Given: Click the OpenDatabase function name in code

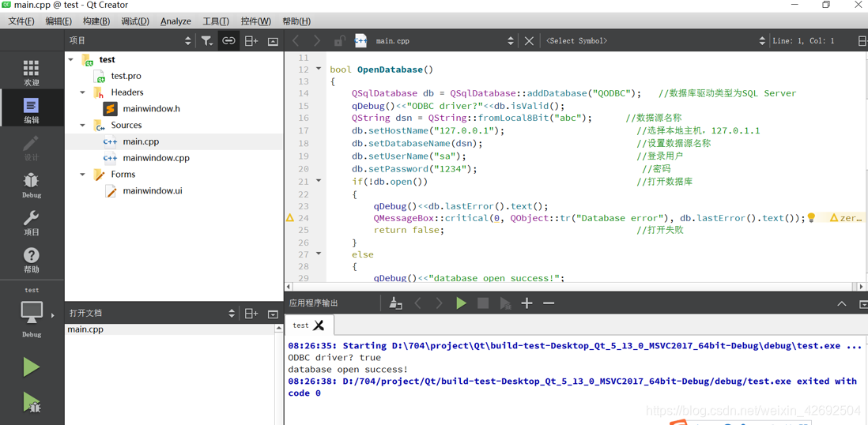Looking at the screenshot, I should pyautogui.click(x=390, y=70).
